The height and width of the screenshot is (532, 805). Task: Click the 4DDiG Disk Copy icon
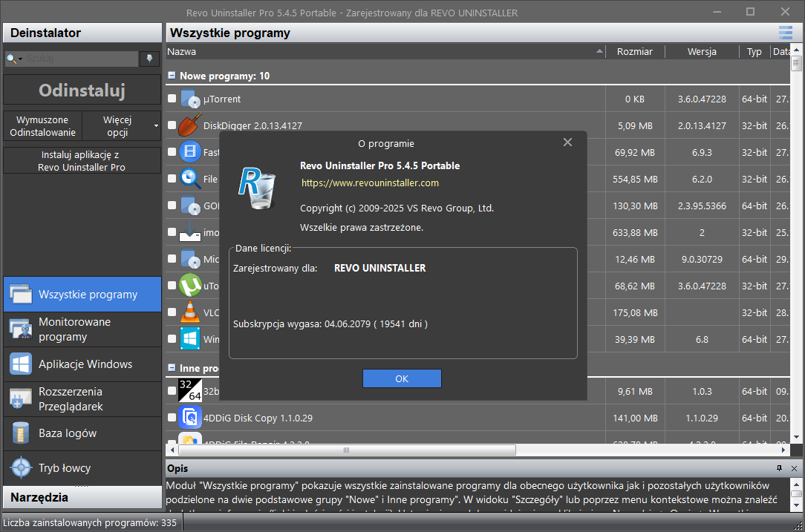pos(190,418)
